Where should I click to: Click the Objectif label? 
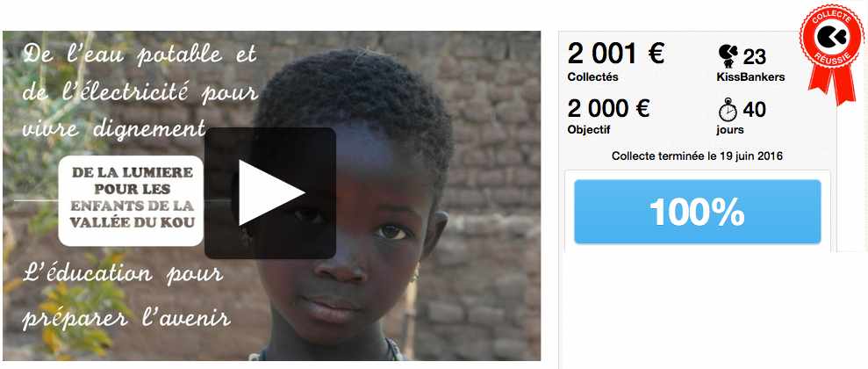(x=588, y=130)
